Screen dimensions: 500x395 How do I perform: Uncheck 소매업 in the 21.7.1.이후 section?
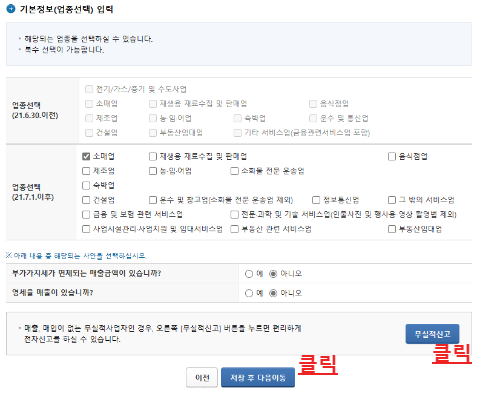click(x=86, y=156)
